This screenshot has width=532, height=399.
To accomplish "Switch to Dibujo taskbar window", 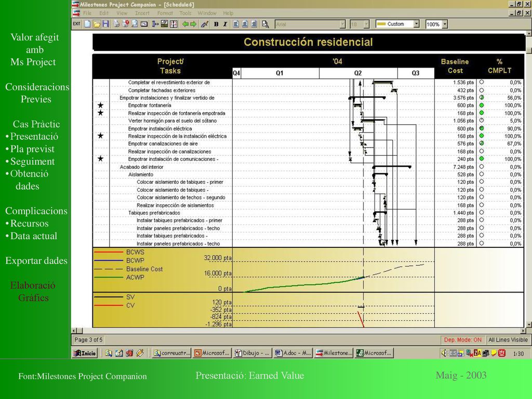I will pyautogui.click(x=252, y=353).
